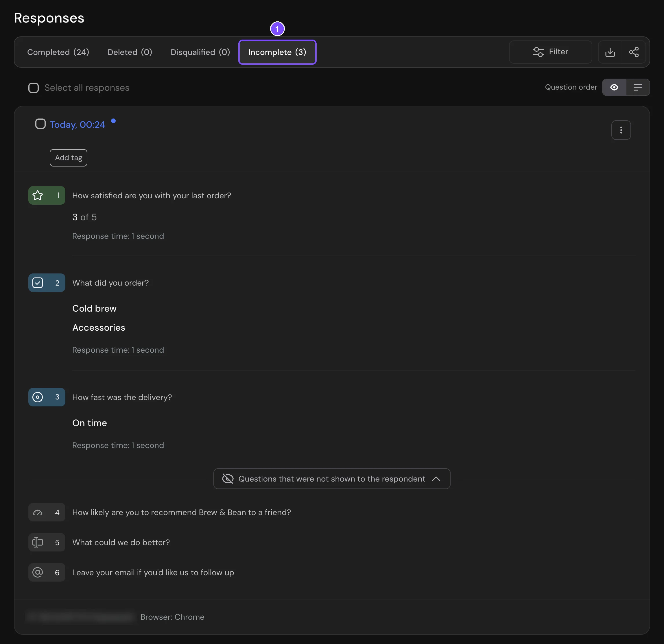Click the 'Browser: Chrome' label
The height and width of the screenshot is (644, 664).
point(172,617)
